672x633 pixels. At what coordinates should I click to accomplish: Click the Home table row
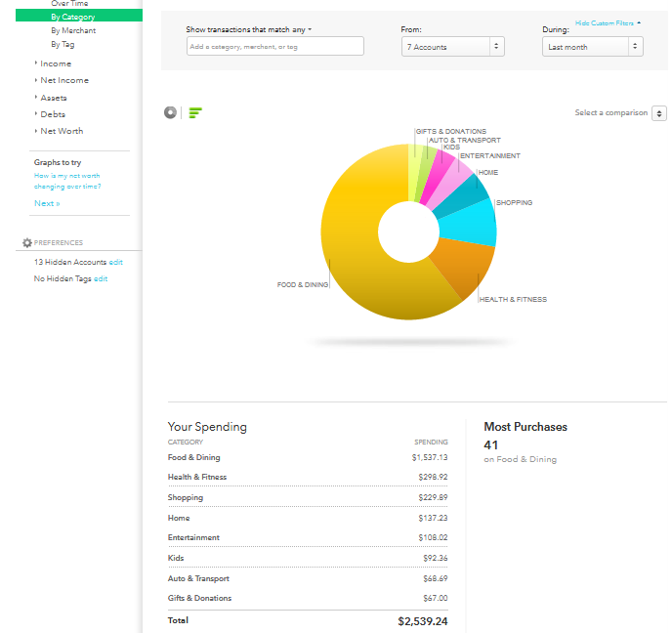tap(308, 518)
